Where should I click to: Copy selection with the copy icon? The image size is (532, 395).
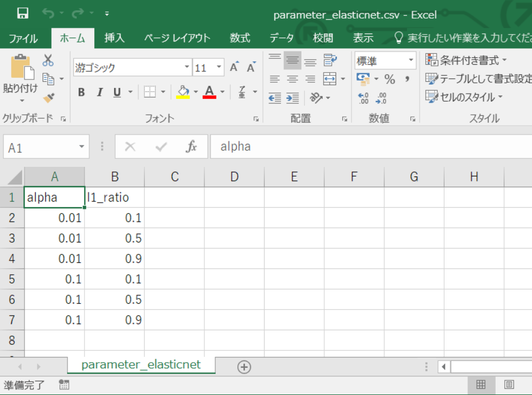[x=48, y=79]
